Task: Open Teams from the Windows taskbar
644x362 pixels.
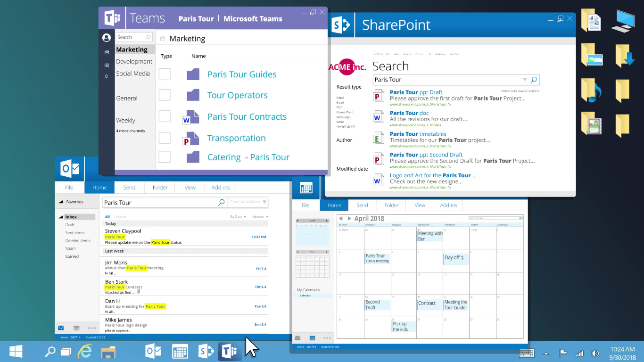Action: [x=230, y=352]
